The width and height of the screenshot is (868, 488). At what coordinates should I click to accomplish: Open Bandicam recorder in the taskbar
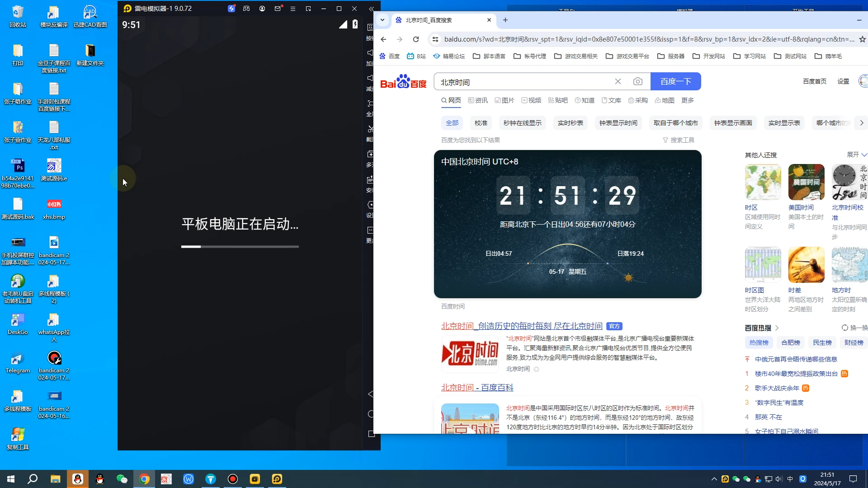tap(233, 479)
